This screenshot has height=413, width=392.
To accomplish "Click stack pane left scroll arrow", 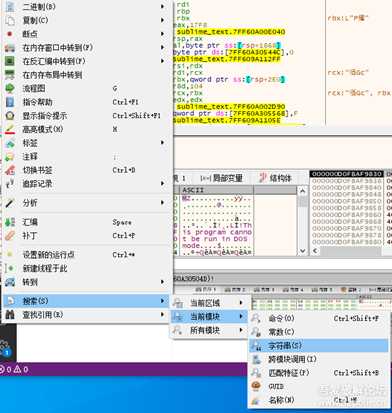I will 315,251.
